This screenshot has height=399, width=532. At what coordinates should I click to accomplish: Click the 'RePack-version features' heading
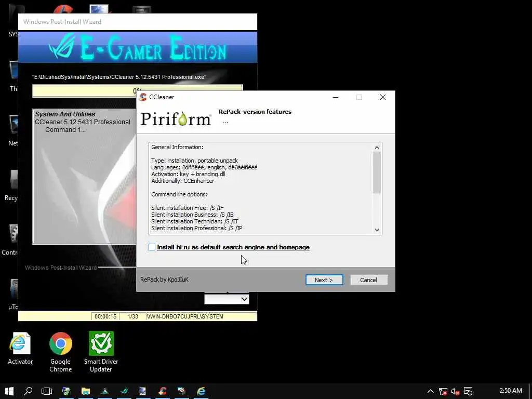coord(255,112)
